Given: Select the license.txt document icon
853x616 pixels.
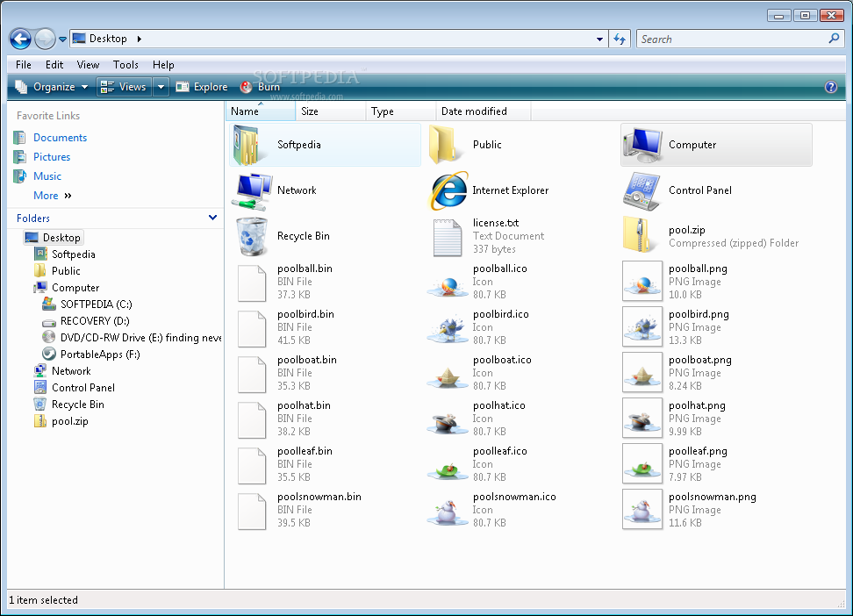Looking at the screenshot, I should click(448, 237).
